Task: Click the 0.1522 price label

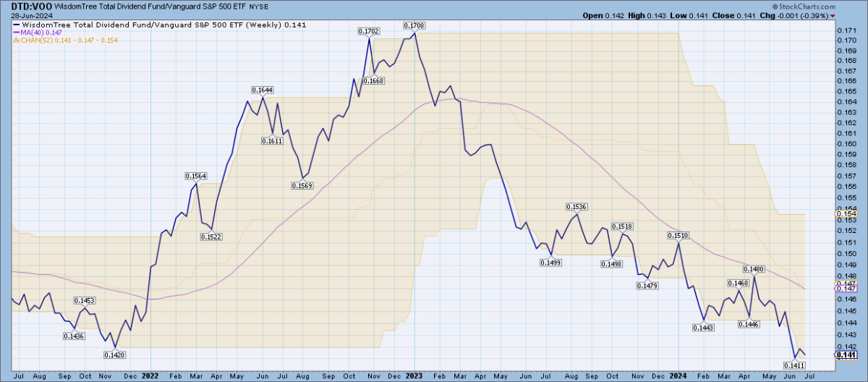Action: pos(211,237)
